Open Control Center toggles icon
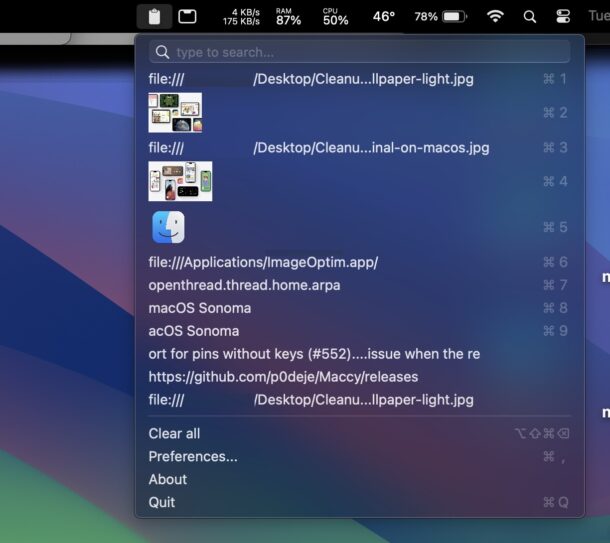 [x=563, y=16]
